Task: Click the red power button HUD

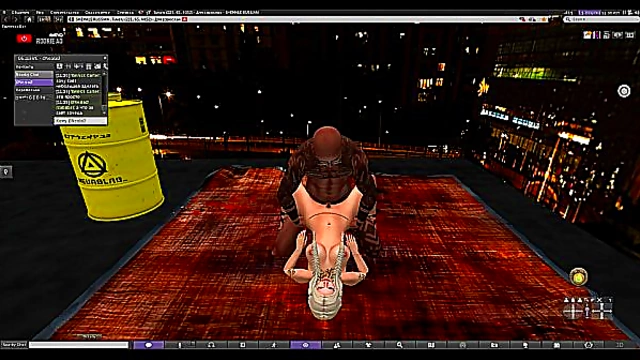Action: 24,38
